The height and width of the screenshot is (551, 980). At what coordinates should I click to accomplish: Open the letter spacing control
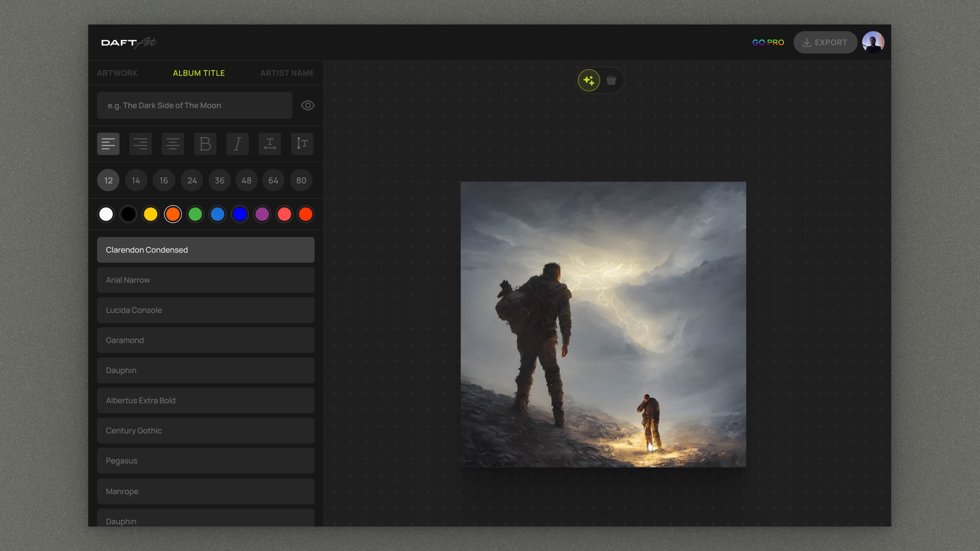(x=270, y=144)
